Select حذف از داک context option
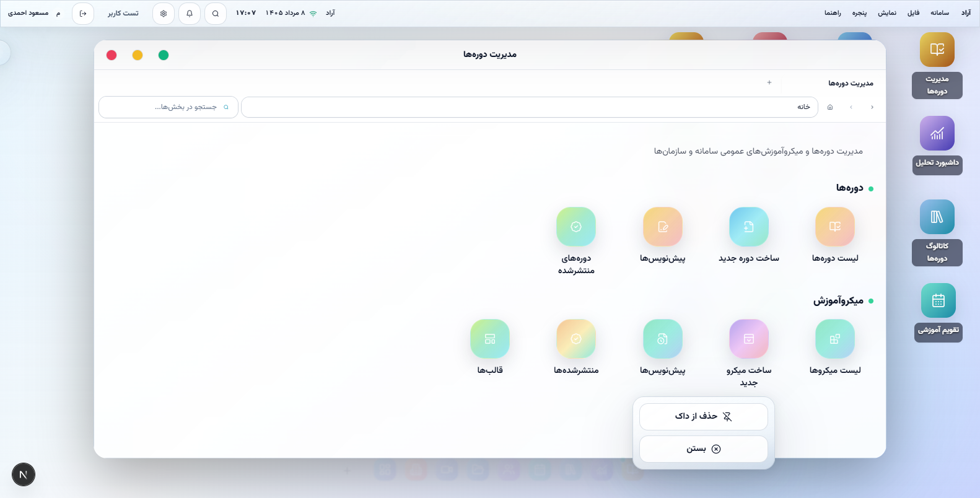The image size is (980, 498). (704, 417)
